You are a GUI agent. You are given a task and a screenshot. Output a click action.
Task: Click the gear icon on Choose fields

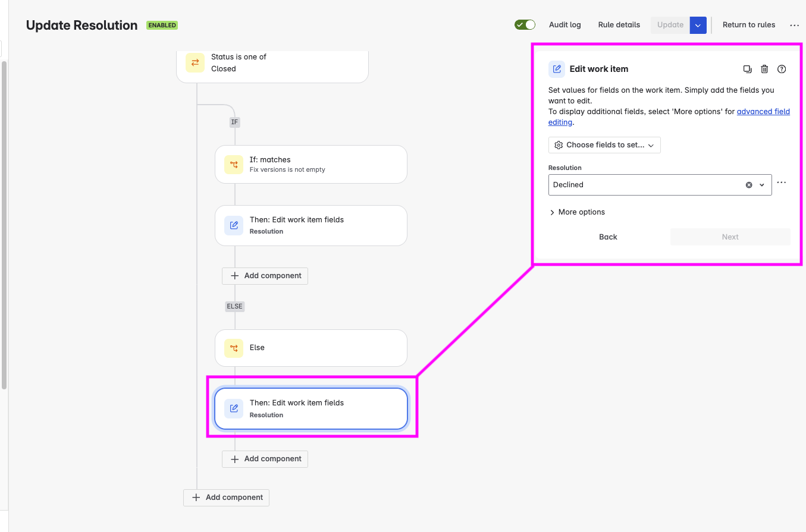(558, 144)
